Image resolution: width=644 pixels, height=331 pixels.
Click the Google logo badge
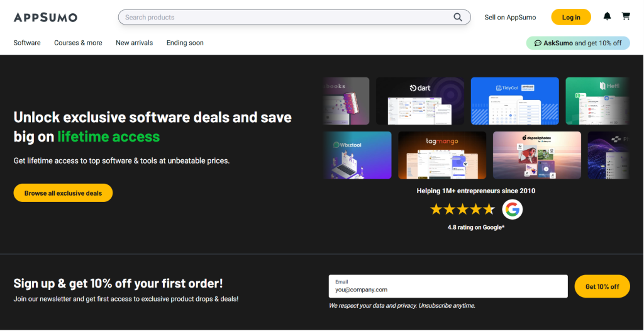coord(512,210)
